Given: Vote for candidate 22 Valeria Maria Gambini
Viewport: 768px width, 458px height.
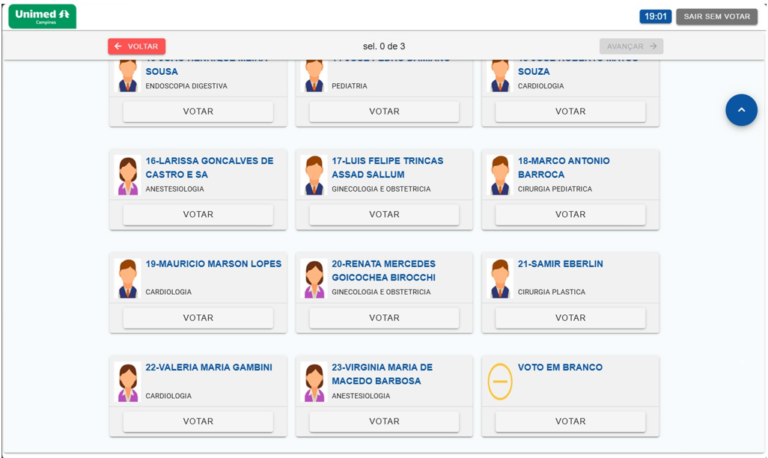Looking at the screenshot, I should pyautogui.click(x=198, y=421).
